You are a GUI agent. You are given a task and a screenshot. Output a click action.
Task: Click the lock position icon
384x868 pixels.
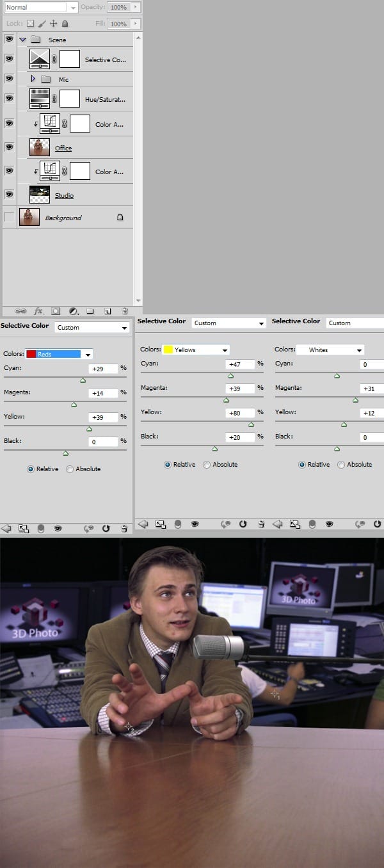[53, 24]
